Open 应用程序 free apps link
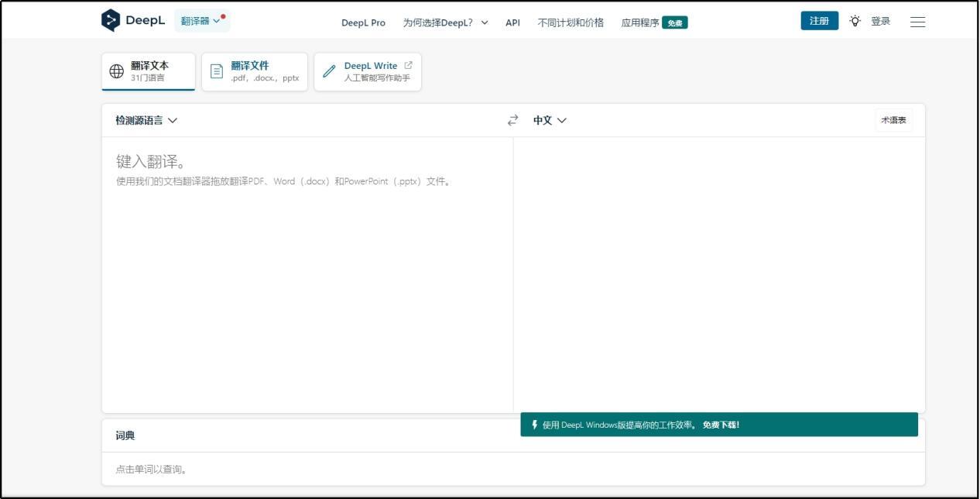This screenshot has height=499, width=980. coord(654,22)
